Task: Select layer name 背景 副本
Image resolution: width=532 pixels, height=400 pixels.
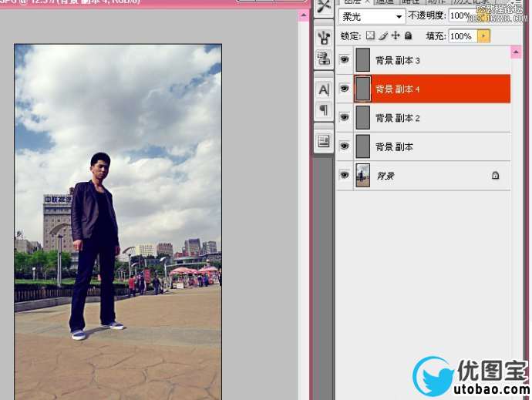Action: point(394,147)
